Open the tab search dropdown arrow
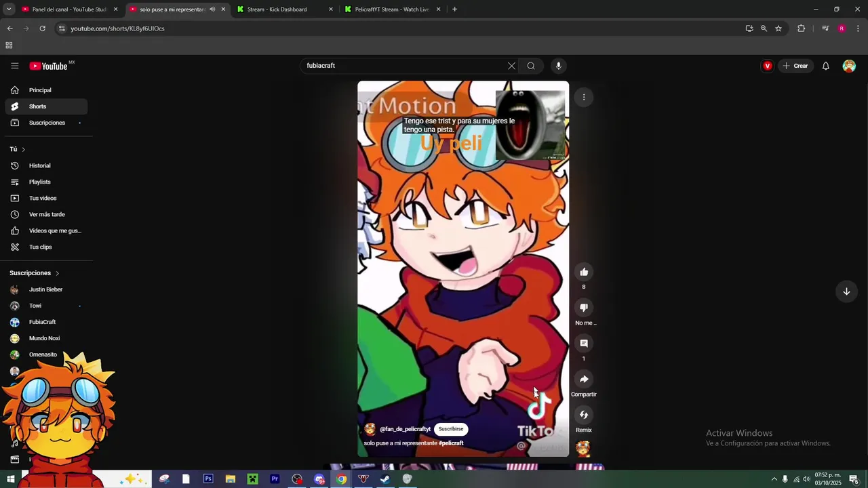The height and width of the screenshot is (488, 868). pyautogui.click(x=9, y=9)
